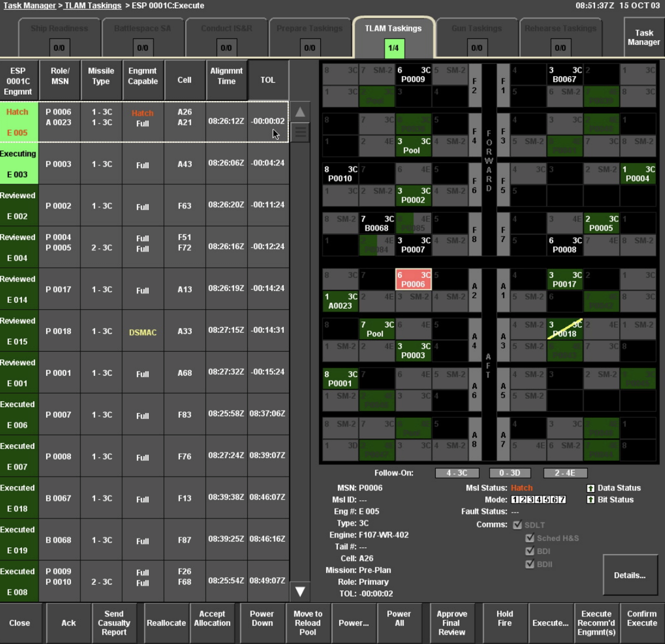Select cell P0018 with yellow slash
The height and width of the screenshot is (644, 665).
pos(564,329)
